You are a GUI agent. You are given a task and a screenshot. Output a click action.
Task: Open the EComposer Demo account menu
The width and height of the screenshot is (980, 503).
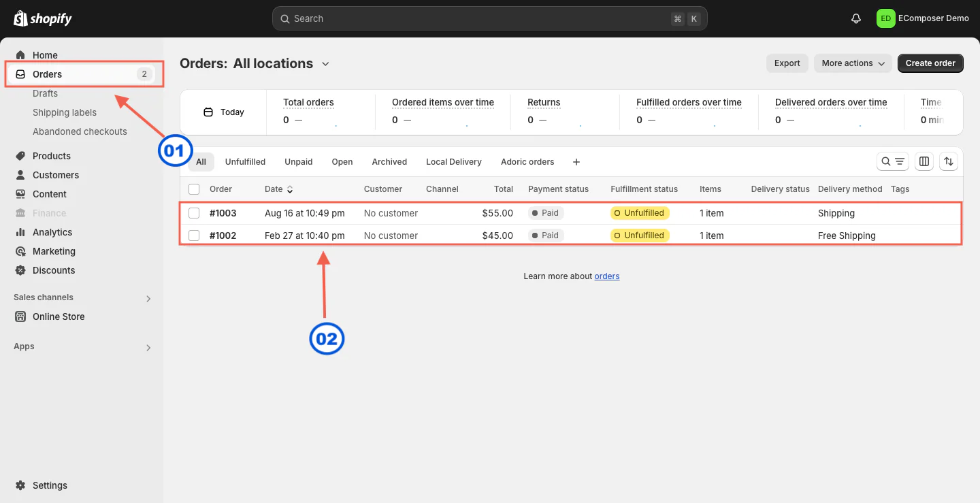point(923,18)
